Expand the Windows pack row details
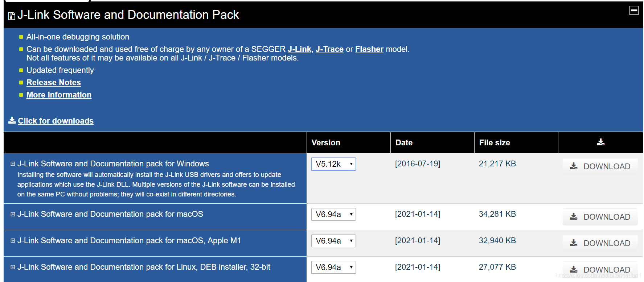This screenshot has height=282, width=644. tap(13, 164)
